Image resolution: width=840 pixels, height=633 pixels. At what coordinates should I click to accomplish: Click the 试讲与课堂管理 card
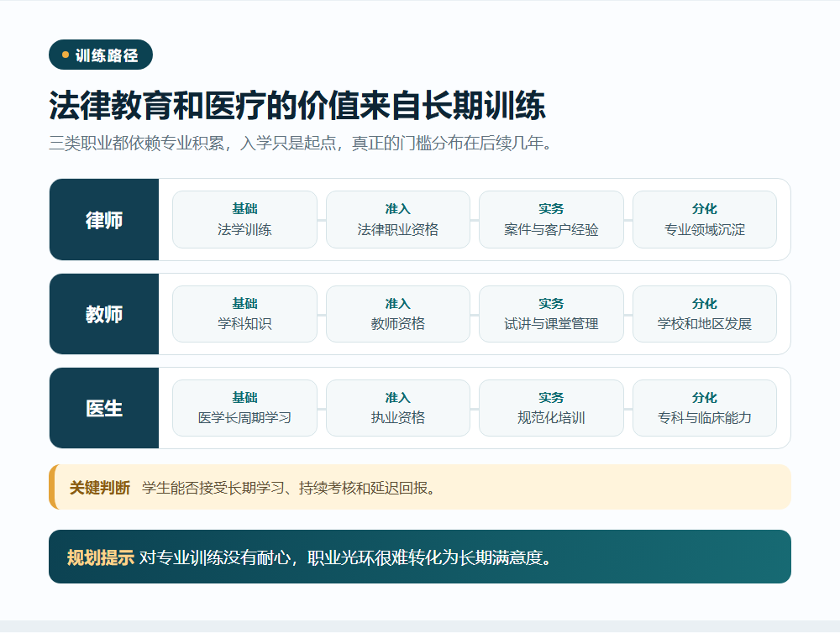click(x=551, y=314)
